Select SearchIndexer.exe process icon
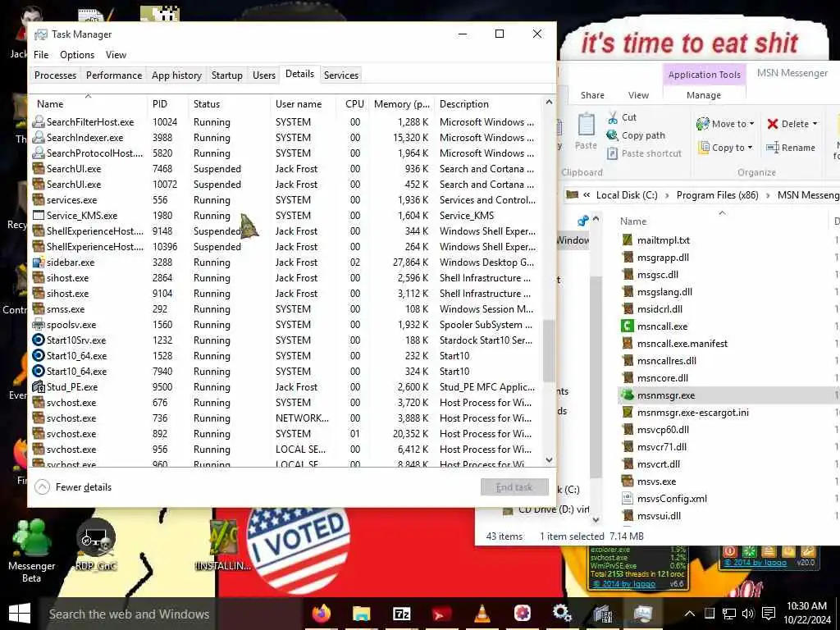Image resolution: width=840 pixels, height=630 pixels. [x=38, y=138]
